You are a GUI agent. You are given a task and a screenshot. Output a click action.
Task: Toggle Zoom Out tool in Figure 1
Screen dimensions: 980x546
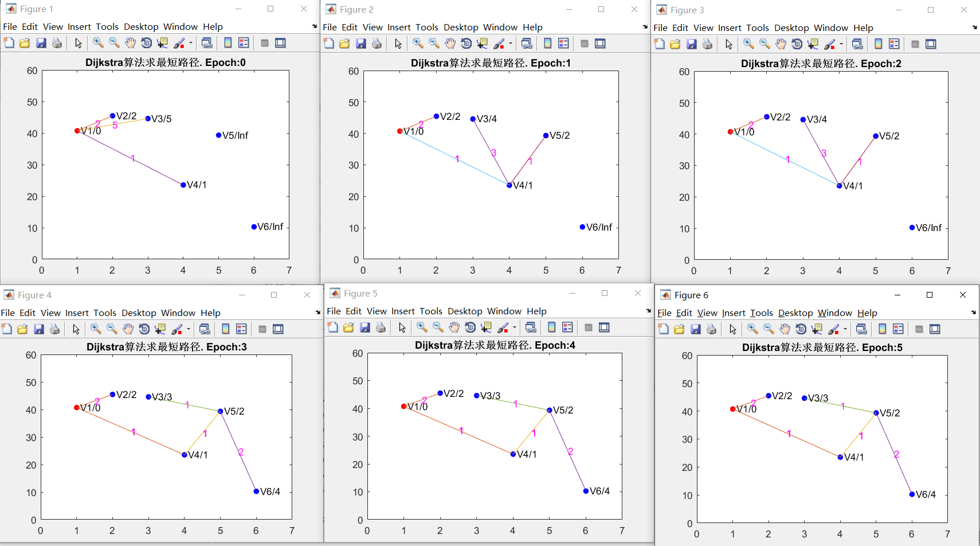(x=114, y=43)
